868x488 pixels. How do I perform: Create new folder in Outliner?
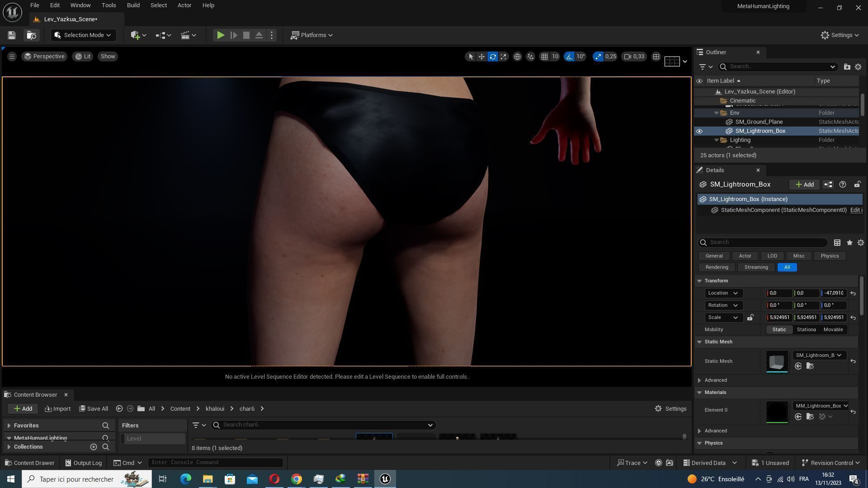[847, 67]
